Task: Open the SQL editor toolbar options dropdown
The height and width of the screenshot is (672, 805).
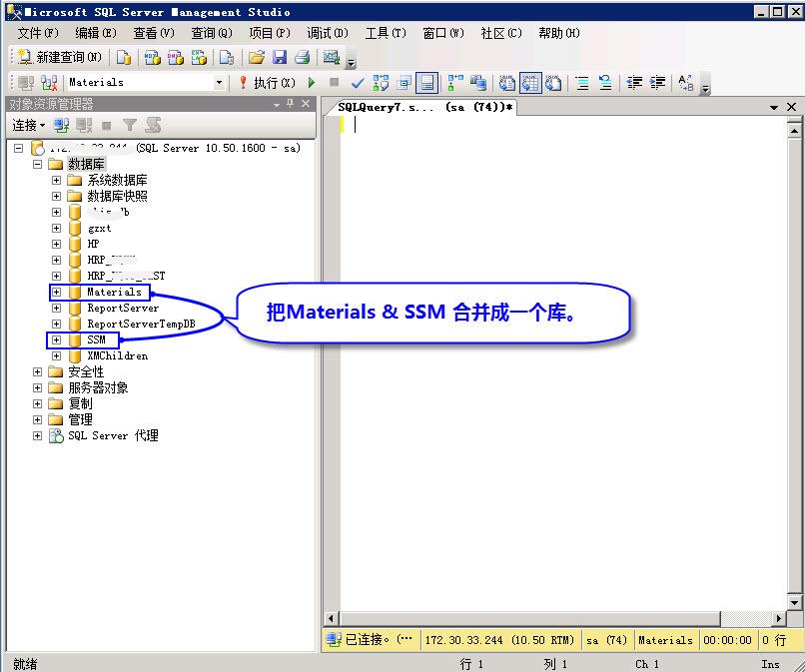Action: point(706,89)
